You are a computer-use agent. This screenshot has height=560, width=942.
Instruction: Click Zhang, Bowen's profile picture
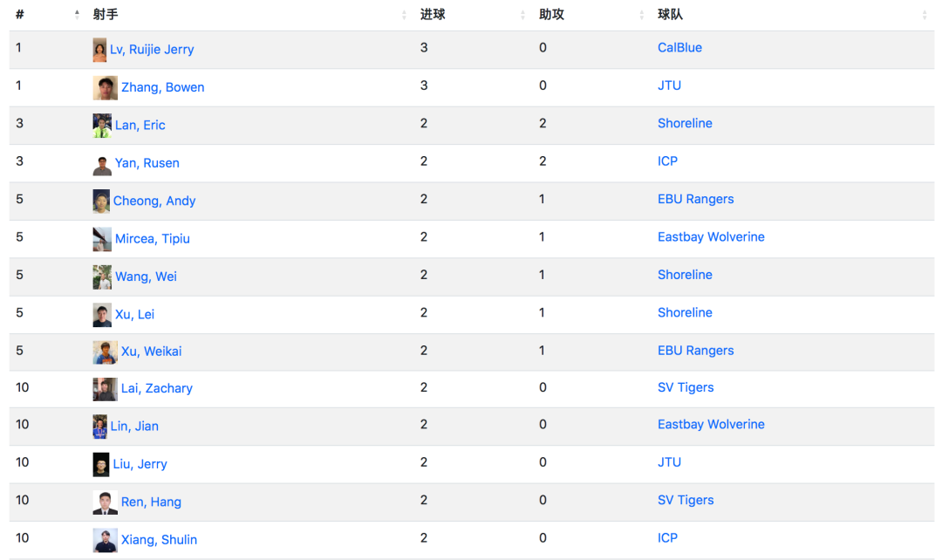click(x=106, y=88)
